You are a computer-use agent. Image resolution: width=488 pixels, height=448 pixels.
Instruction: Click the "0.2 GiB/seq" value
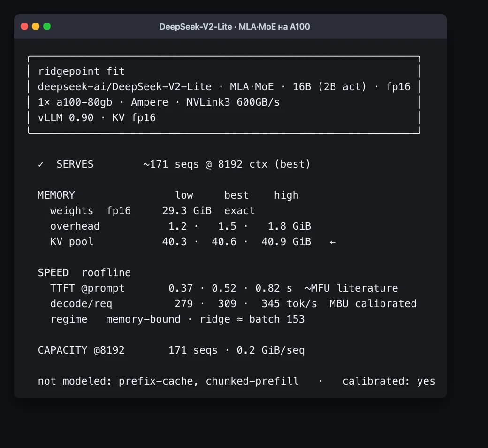[271, 350]
